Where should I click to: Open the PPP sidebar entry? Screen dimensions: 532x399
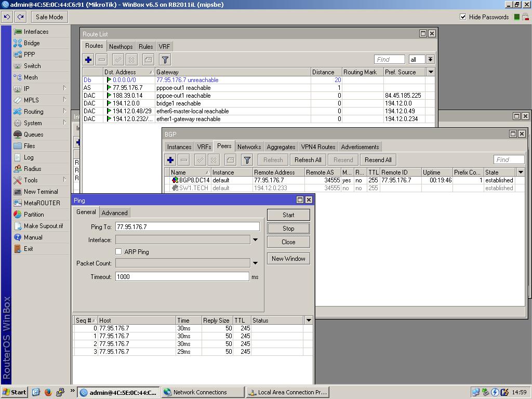click(x=29, y=54)
